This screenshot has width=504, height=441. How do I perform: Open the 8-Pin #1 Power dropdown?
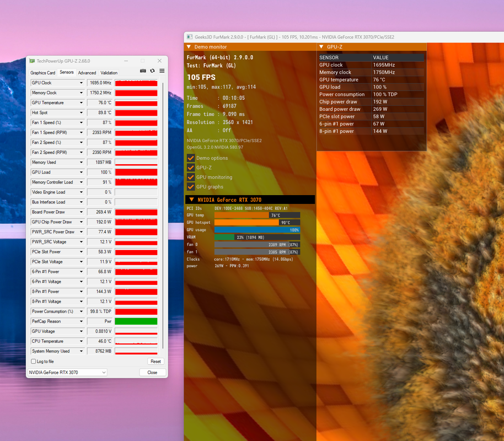(x=81, y=292)
